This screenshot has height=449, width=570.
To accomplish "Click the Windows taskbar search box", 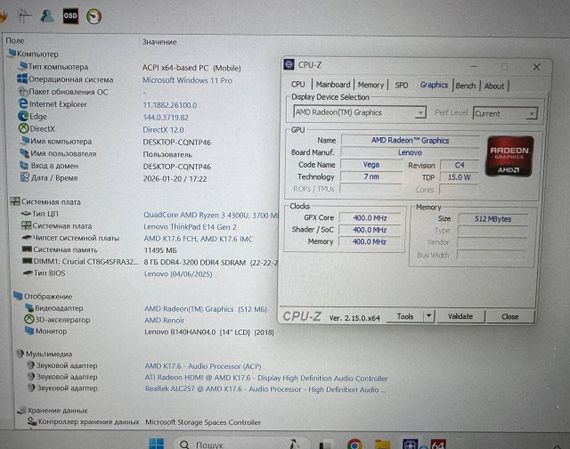I will tap(242, 444).
